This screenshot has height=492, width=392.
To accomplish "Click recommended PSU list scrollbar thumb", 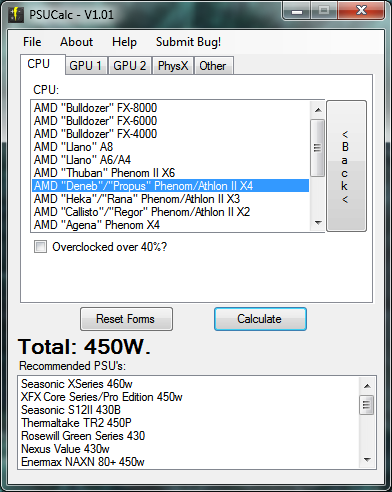I will 367,405.
